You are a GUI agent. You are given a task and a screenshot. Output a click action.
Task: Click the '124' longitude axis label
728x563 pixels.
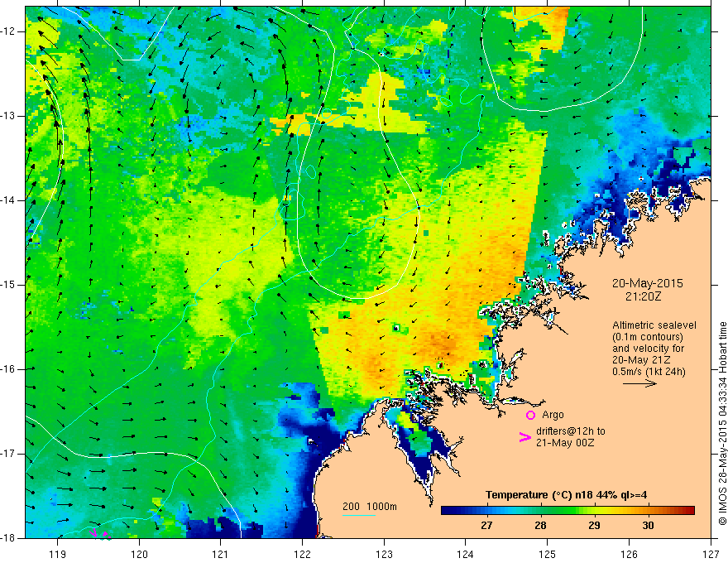pyautogui.click(x=466, y=554)
